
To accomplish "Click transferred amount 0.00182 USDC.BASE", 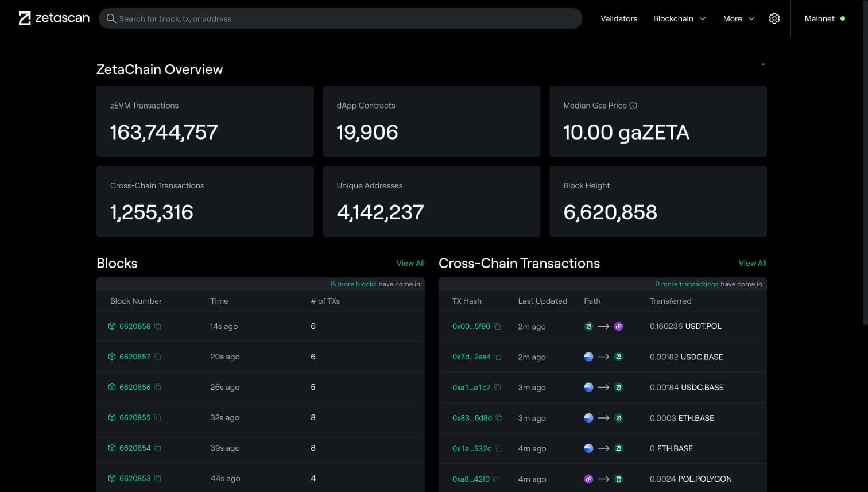I will (x=687, y=357).
